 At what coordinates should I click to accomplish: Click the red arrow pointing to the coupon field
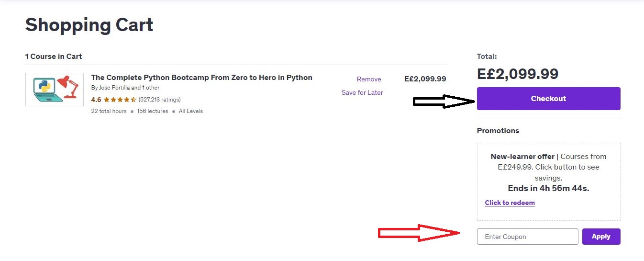pos(419,233)
